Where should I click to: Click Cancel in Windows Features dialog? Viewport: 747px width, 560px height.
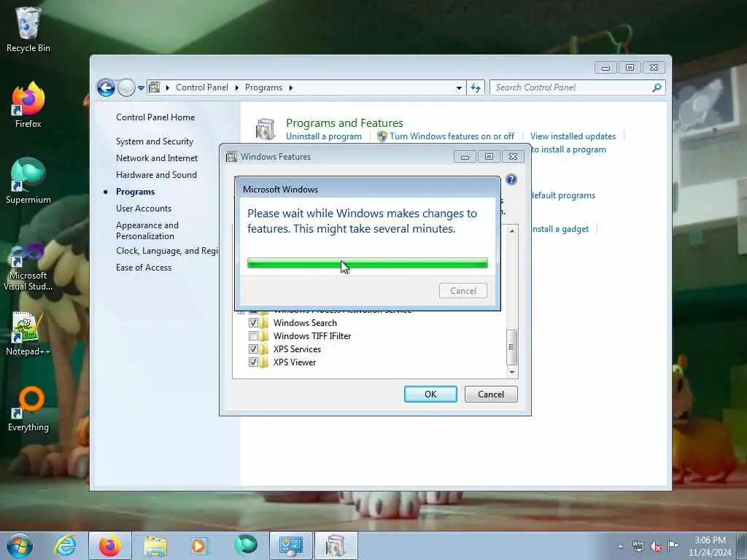(x=491, y=394)
